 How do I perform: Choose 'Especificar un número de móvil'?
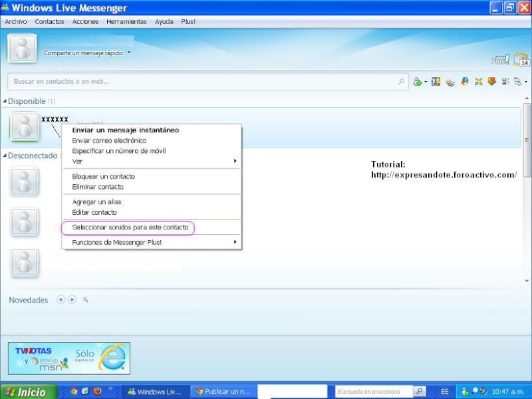click(152, 151)
